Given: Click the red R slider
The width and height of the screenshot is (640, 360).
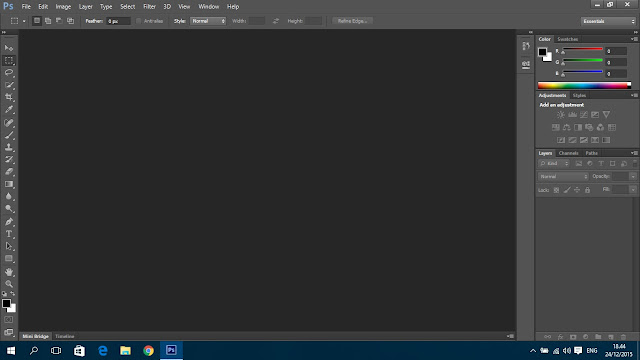Looking at the screenshot, I should 582,49.
